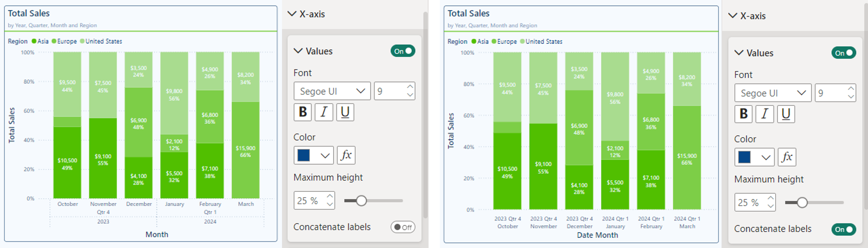Underline the data value labels
This screenshot has width=868, height=248.
click(345, 113)
